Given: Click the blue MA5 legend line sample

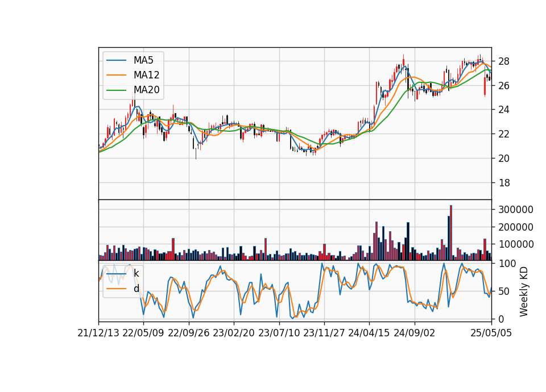Looking at the screenshot, I should pyautogui.click(x=116, y=60).
